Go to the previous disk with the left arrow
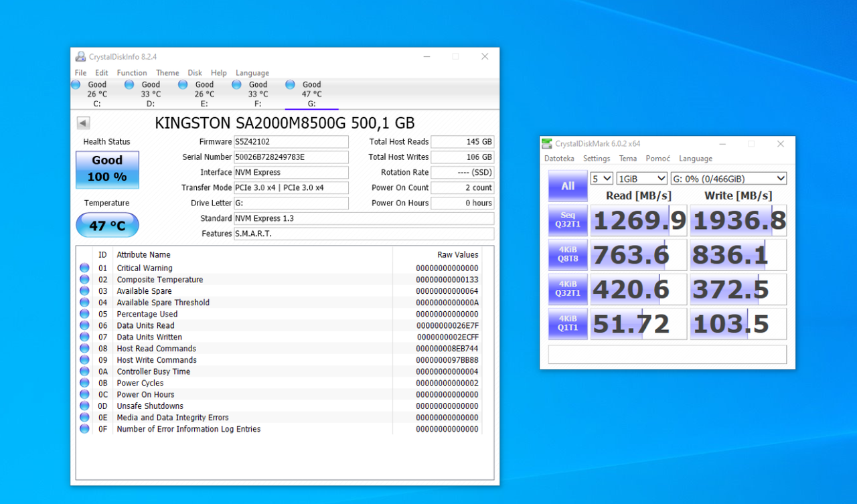Image resolution: width=857 pixels, height=504 pixels. [83, 123]
